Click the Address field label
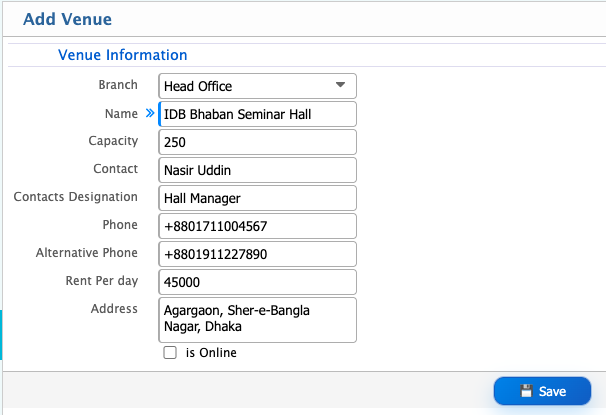Viewport: 606px width, 415px height. pyautogui.click(x=114, y=309)
